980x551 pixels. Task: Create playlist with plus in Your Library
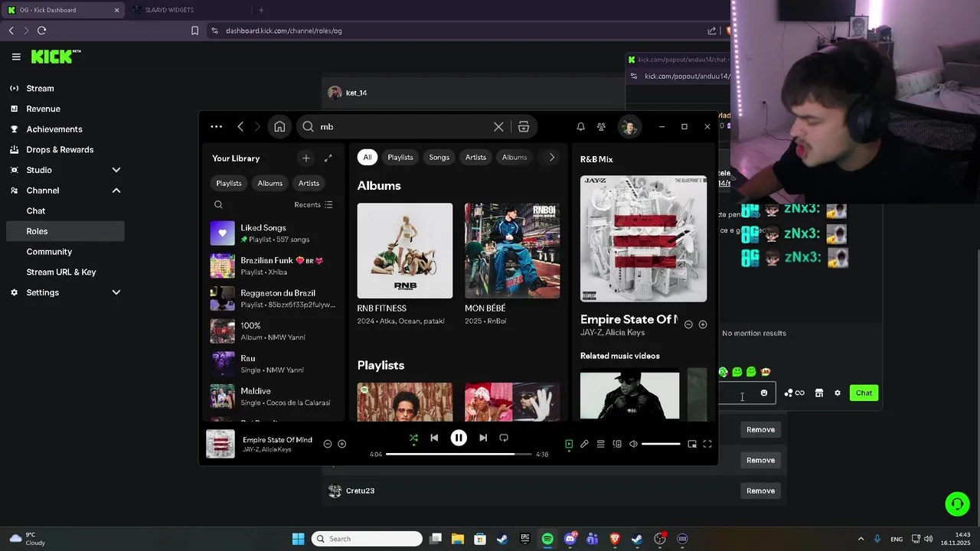coord(305,158)
